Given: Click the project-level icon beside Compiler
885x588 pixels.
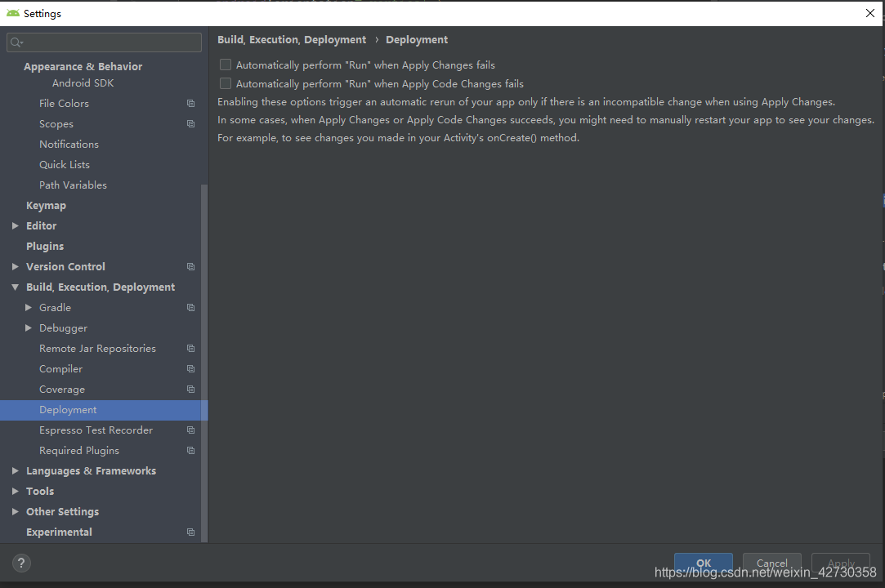Looking at the screenshot, I should coord(190,368).
